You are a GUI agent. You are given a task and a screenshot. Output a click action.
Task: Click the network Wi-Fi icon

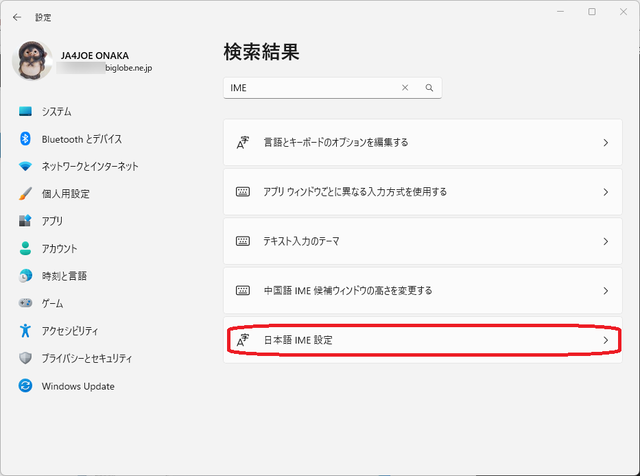(25, 166)
